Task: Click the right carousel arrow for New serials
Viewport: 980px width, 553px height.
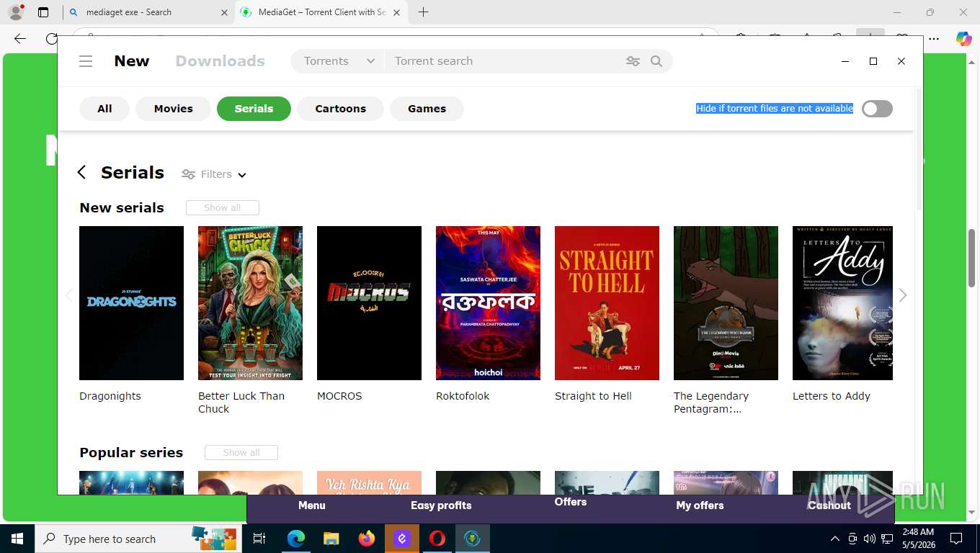Action: tap(903, 295)
